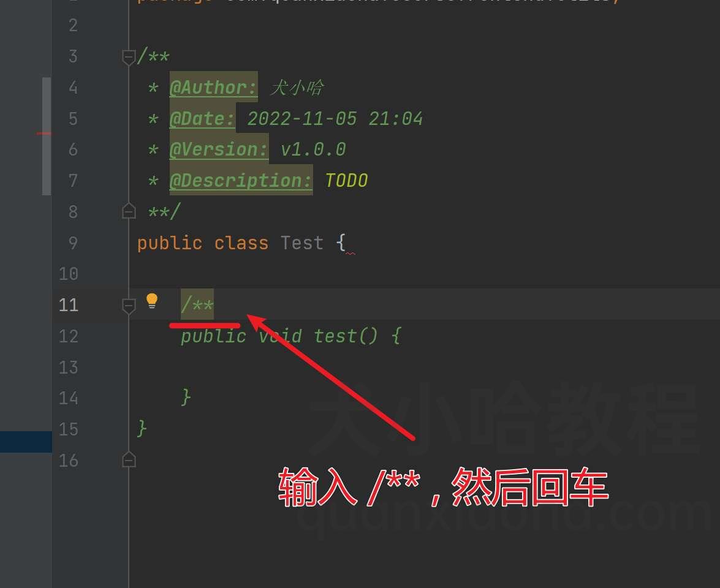Click line number 9 in the gutter

(x=73, y=243)
